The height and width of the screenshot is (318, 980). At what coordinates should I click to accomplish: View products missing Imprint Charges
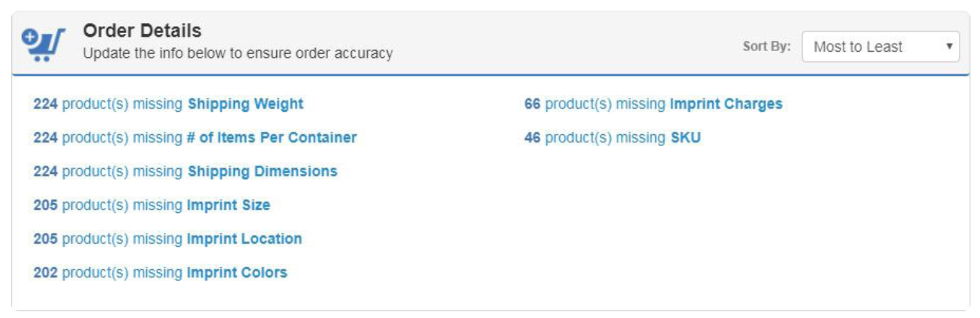[x=653, y=104]
